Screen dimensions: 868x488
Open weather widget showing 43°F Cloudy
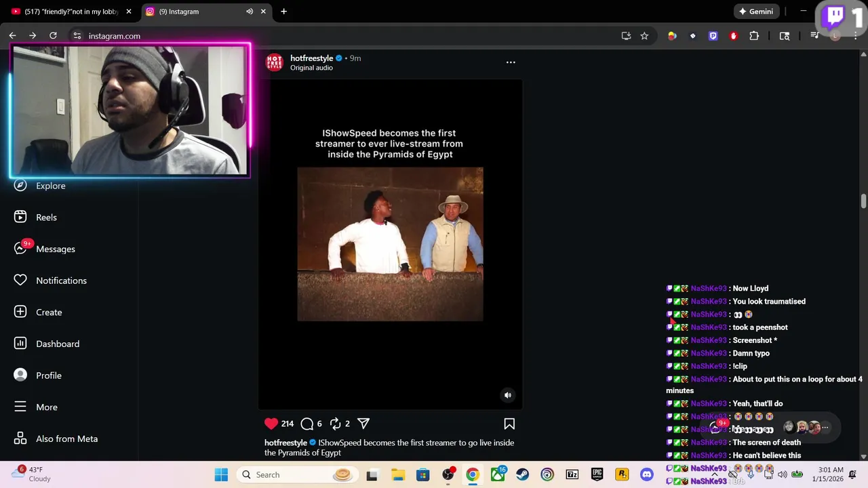31,474
